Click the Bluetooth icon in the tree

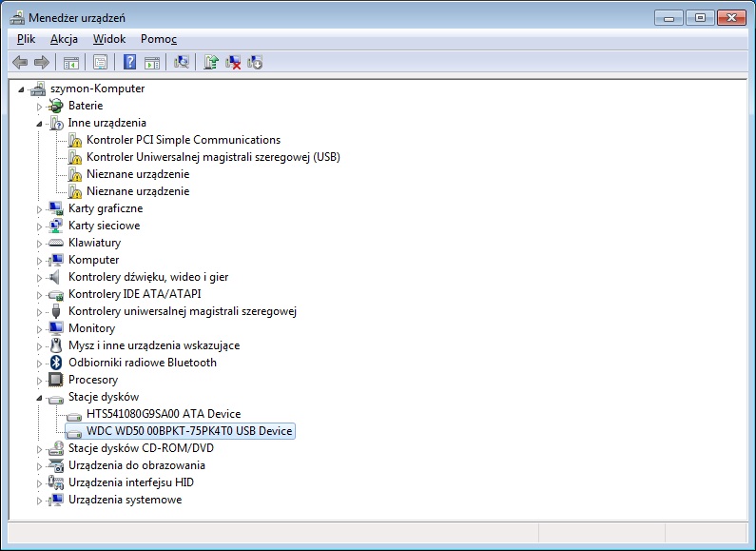click(x=56, y=363)
